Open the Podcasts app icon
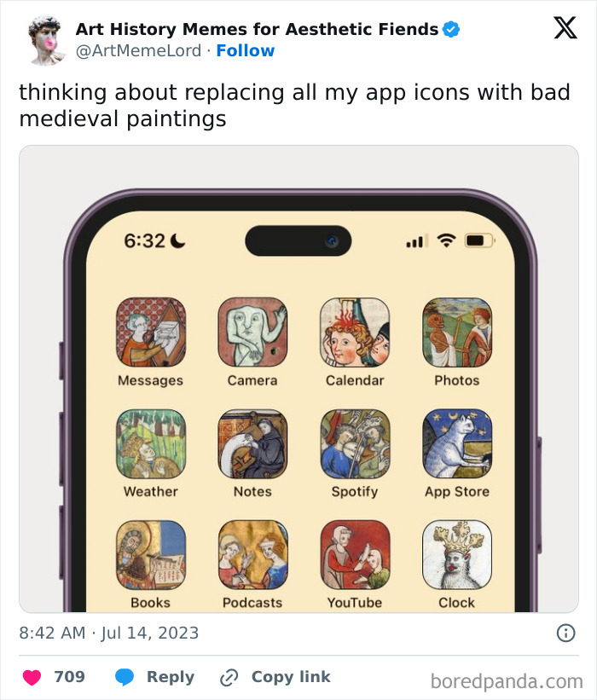 coord(252,554)
